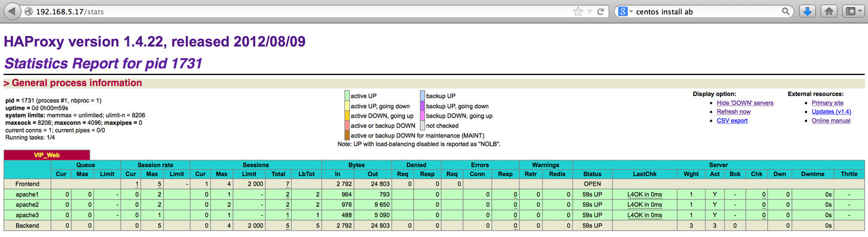868x237 pixels.
Task: Click the VIP_Web proxy tab
Action: pyautogui.click(x=47, y=155)
